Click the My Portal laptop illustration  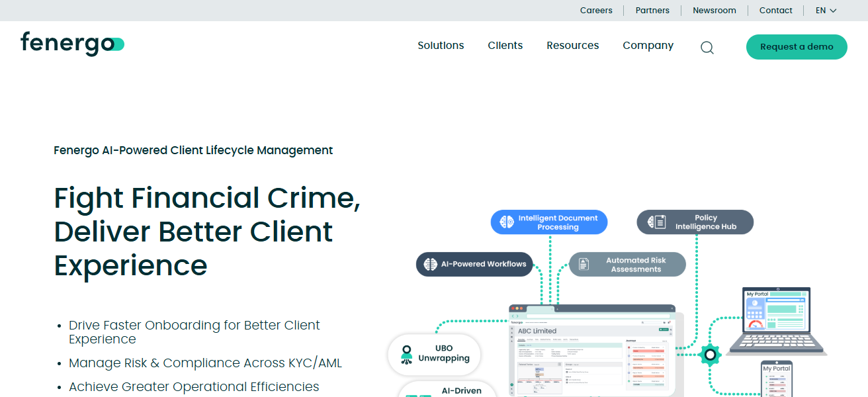click(777, 320)
